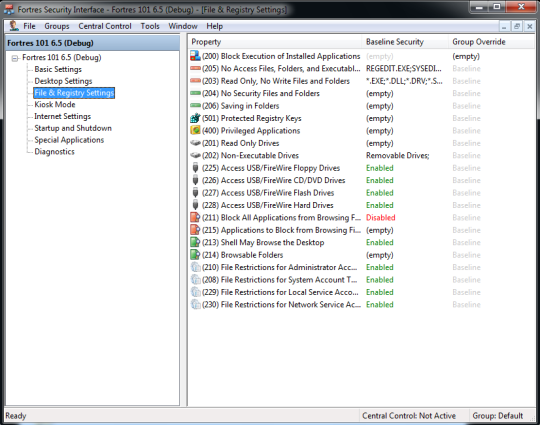The image size is (540, 425).
Task: Click Group: Default in the status bar
Action: pos(498,416)
